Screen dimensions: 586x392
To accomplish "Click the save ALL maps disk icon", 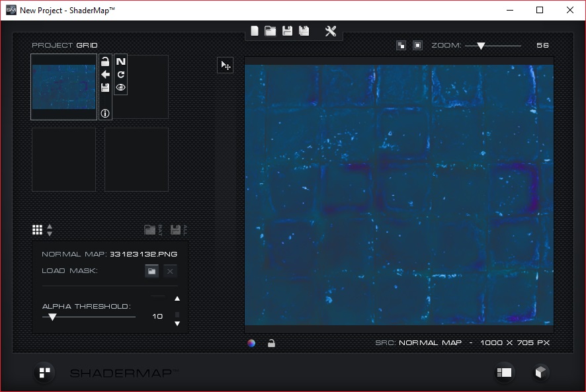I will (x=179, y=230).
